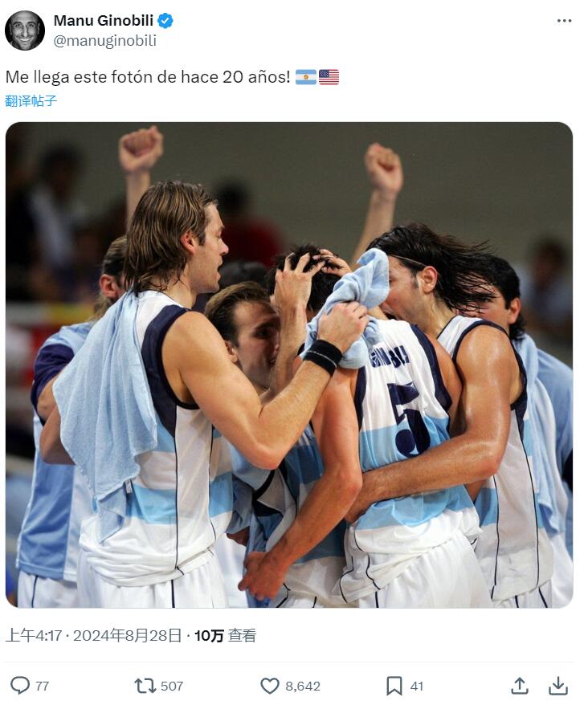Image resolution: width=588 pixels, height=709 pixels.
Task: Like the post with the heart icon
Action: (270, 686)
